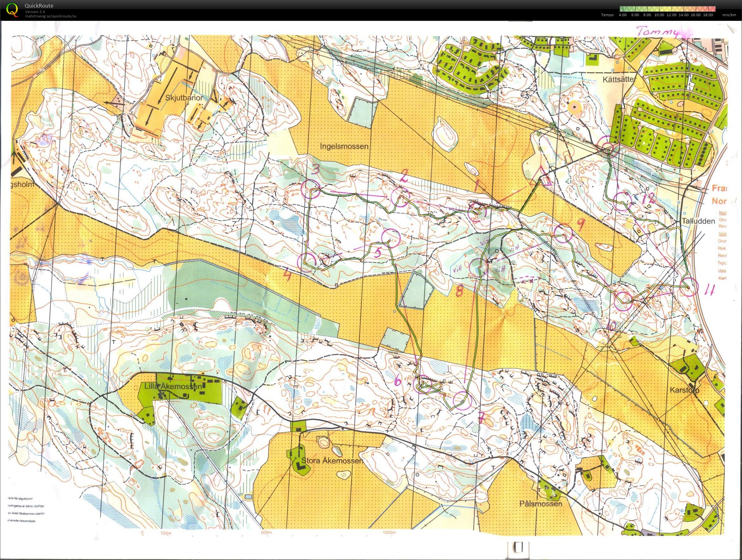742x560 pixels.
Task: Click control circle number 9
Action: (x=563, y=234)
